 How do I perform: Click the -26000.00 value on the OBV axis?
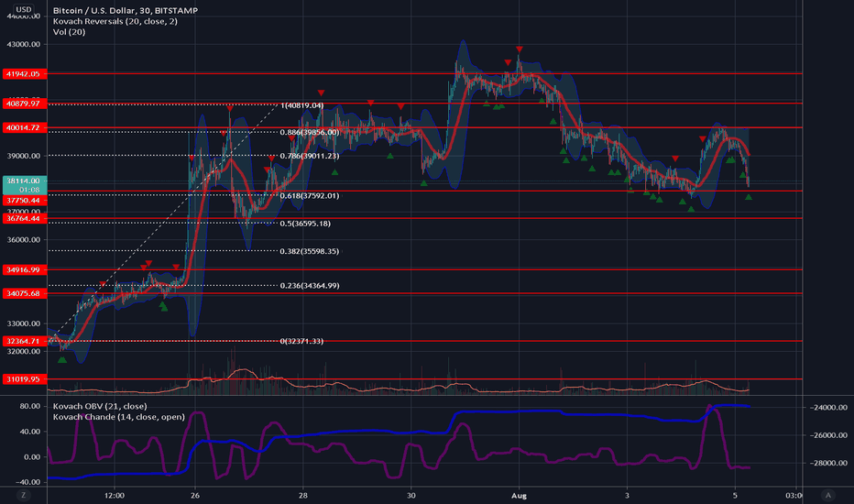pyautogui.click(x=828, y=434)
